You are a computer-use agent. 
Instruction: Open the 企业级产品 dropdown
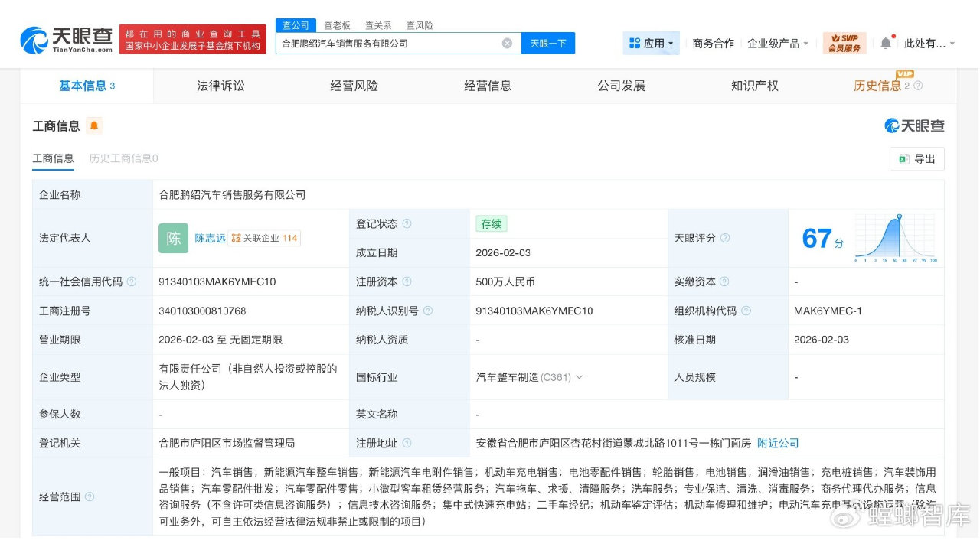pos(775,43)
